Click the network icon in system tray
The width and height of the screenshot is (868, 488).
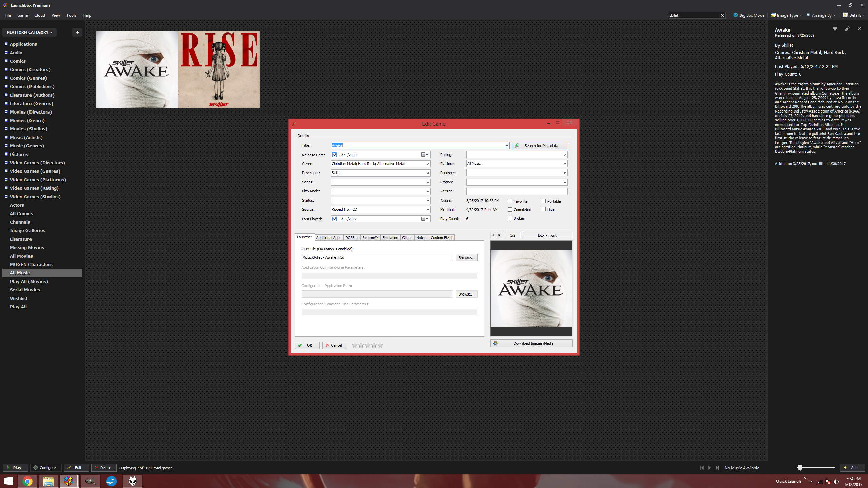tap(820, 482)
